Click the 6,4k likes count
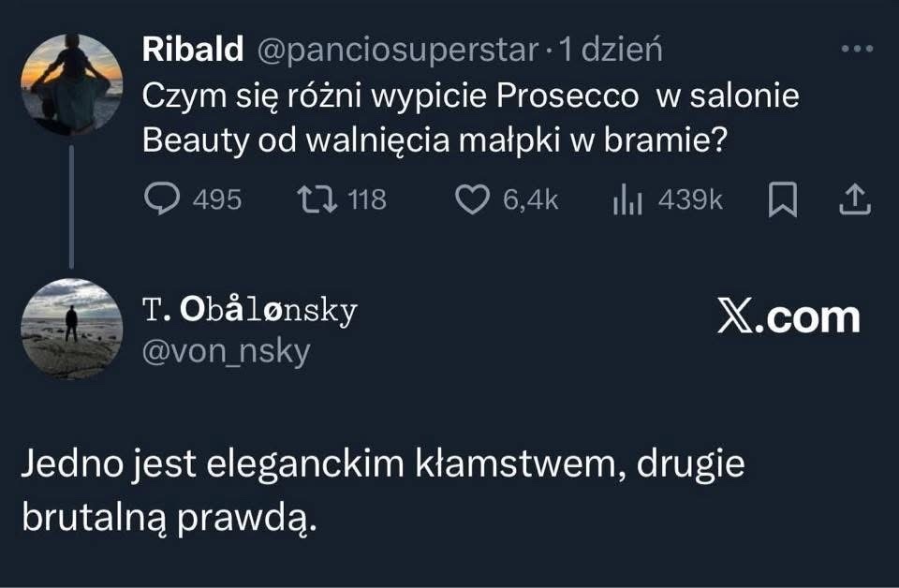Screen dimensions: 899x588 [530, 199]
